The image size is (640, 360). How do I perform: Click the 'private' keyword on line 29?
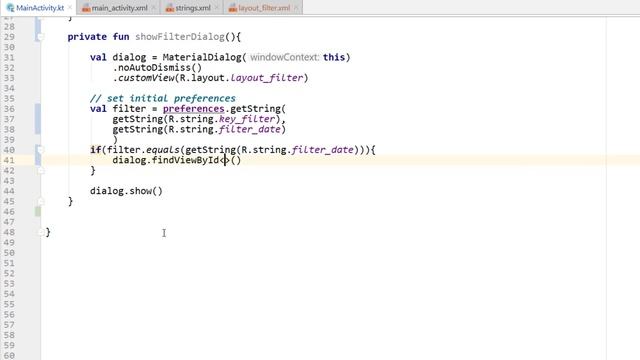(87, 37)
